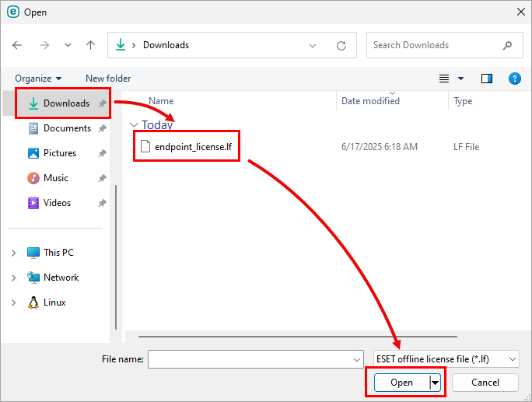Viewport: 532px width, 402px height.
Task: Open the view options dropdown arrow
Action: [x=460, y=79]
